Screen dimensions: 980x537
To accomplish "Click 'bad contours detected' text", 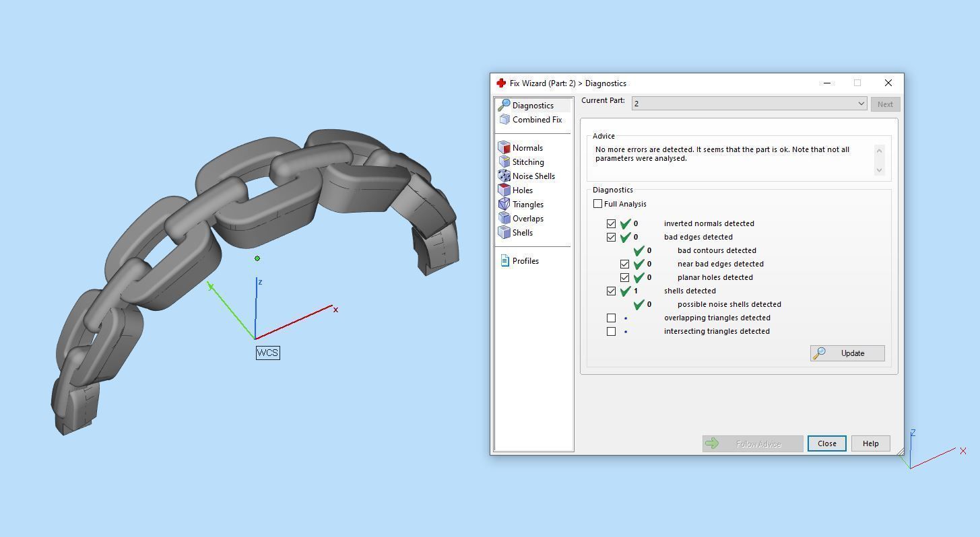I will (717, 250).
